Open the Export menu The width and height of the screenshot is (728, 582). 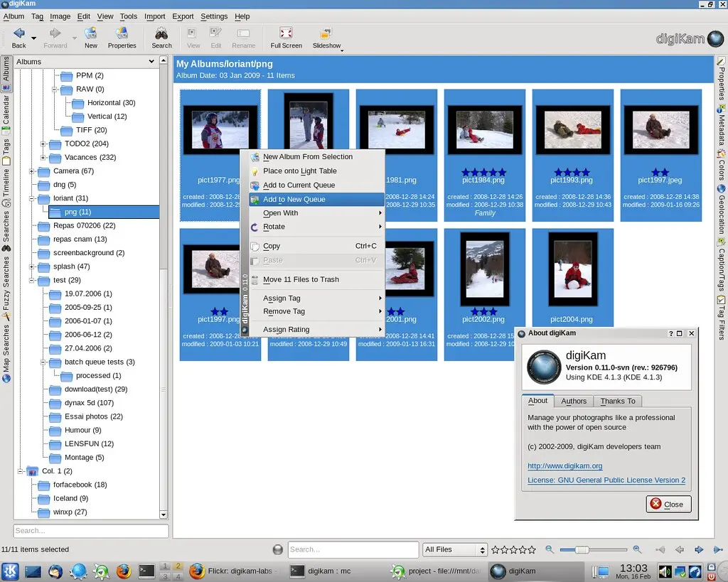[183, 16]
